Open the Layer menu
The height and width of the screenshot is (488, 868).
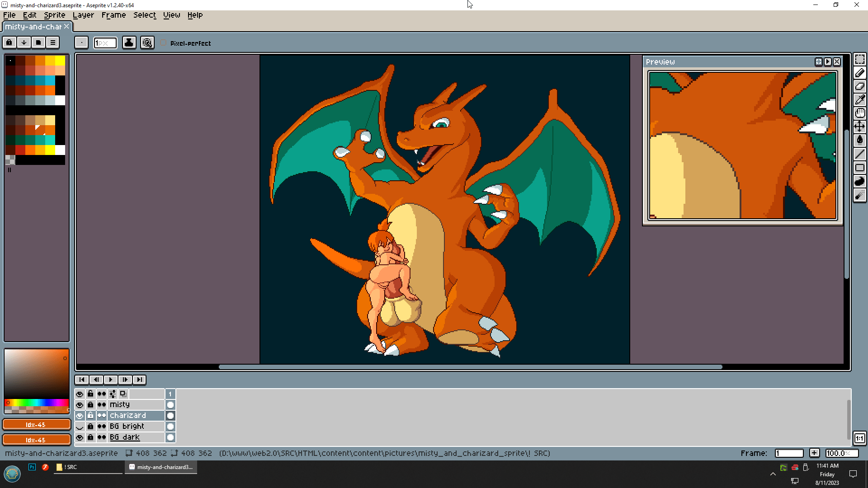(x=83, y=15)
